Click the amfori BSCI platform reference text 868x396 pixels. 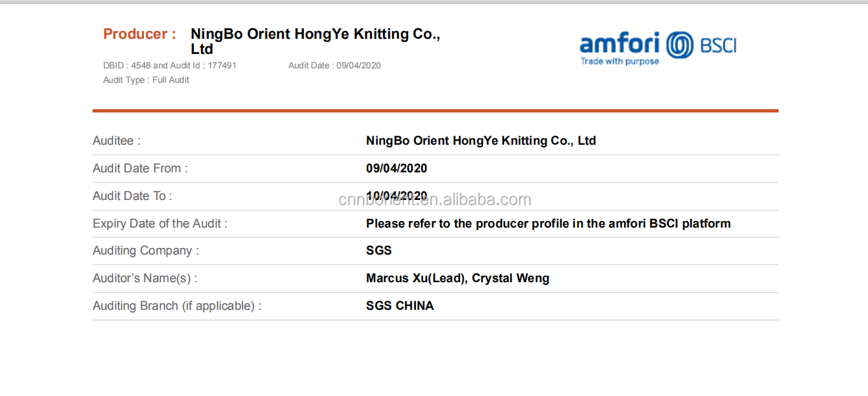click(548, 224)
